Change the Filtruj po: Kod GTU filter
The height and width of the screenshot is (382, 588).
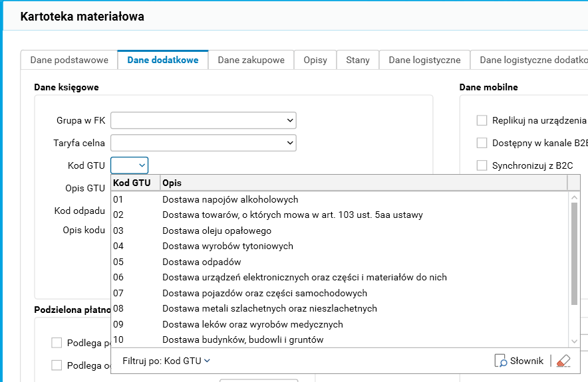(166, 361)
